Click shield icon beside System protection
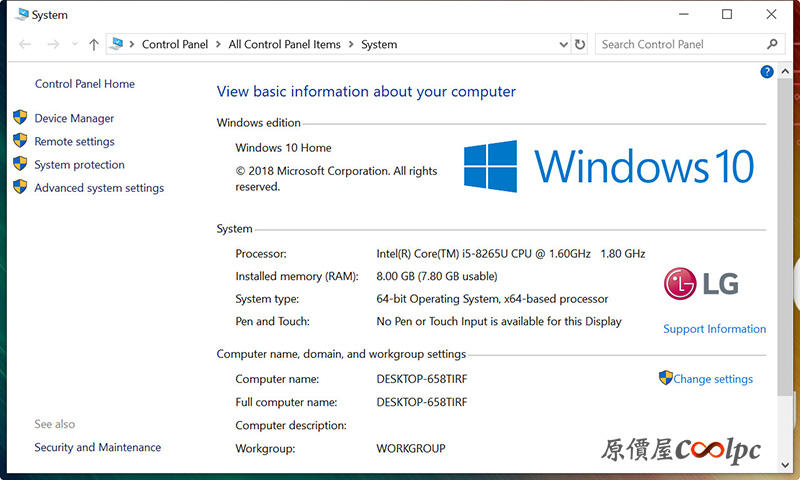The image size is (800, 480). tap(20, 163)
